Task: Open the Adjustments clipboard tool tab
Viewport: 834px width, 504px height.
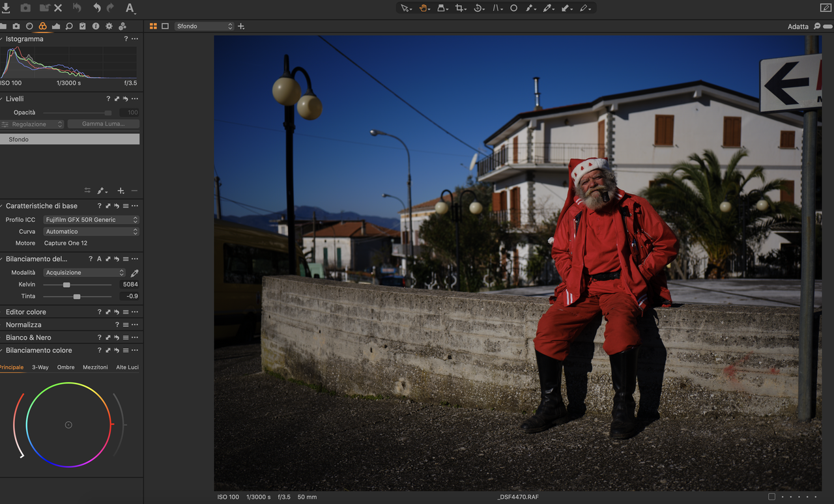Action: [82, 26]
